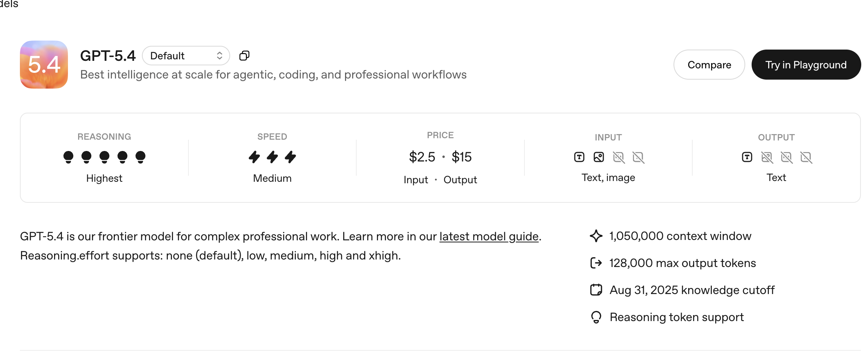
Task: Click Try in Playground button
Action: coord(806,65)
